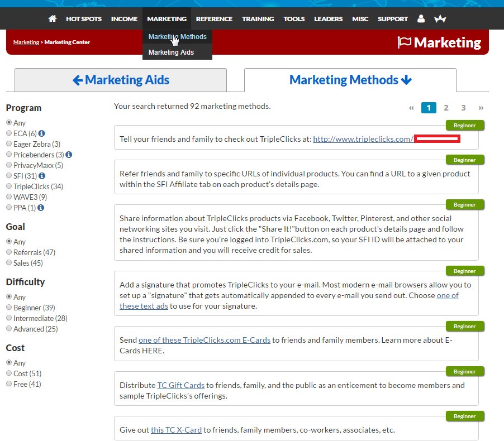Image resolution: width=504 pixels, height=441 pixels.
Task: Select Any under the Cost filter
Action: pos(9,362)
